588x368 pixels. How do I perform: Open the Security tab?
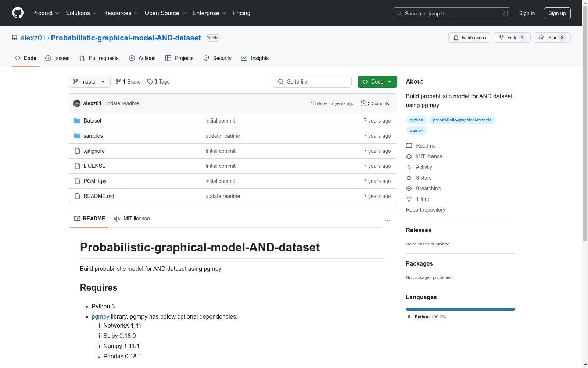tap(218, 58)
